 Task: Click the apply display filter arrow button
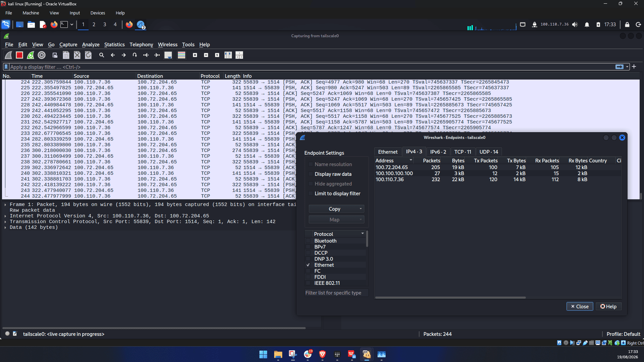pos(620,67)
